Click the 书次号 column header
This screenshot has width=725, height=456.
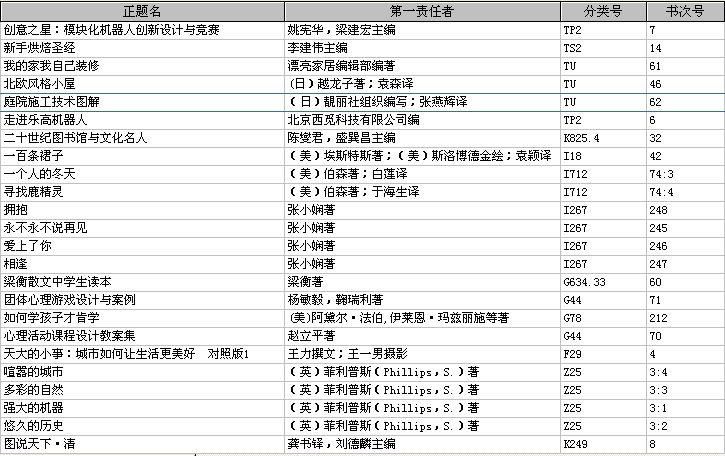click(685, 12)
